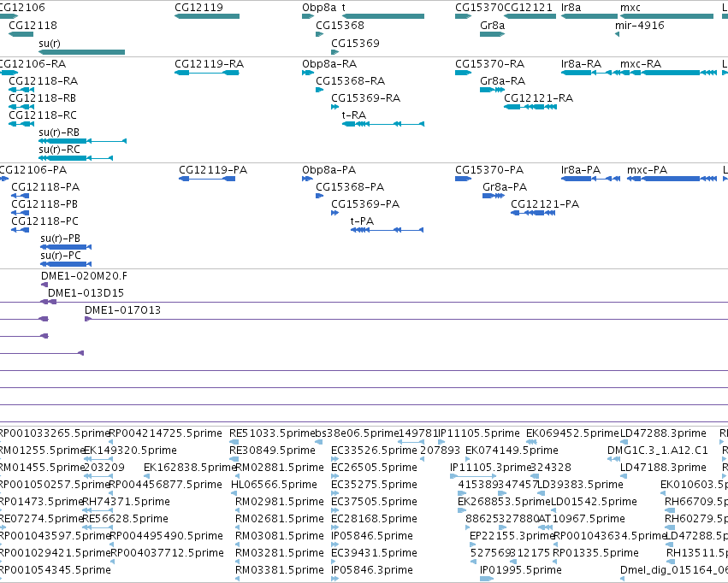Select the mxc gene label
The height and width of the screenshot is (583, 728).
point(630,8)
